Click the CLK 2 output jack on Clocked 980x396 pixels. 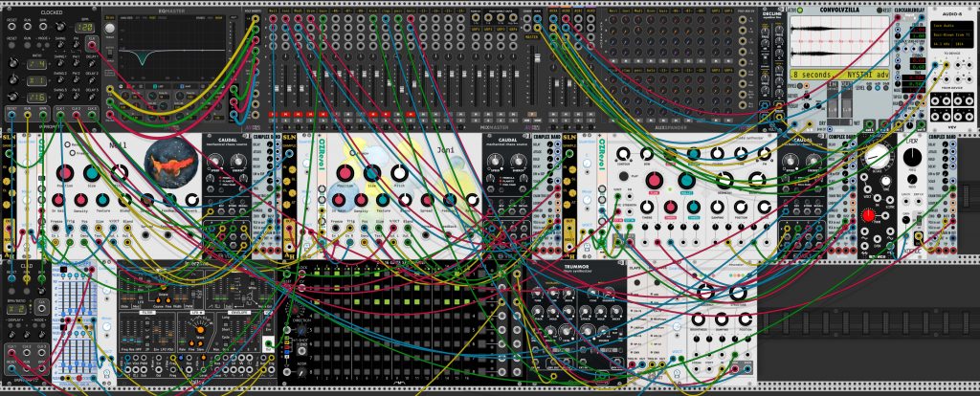click(77, 115)
